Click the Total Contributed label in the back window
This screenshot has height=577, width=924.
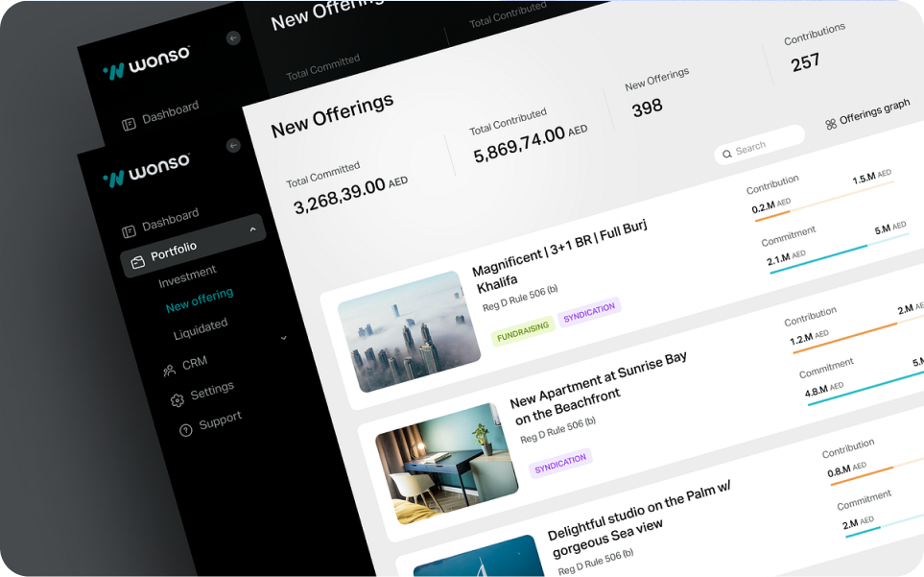(x=508, y=14)
